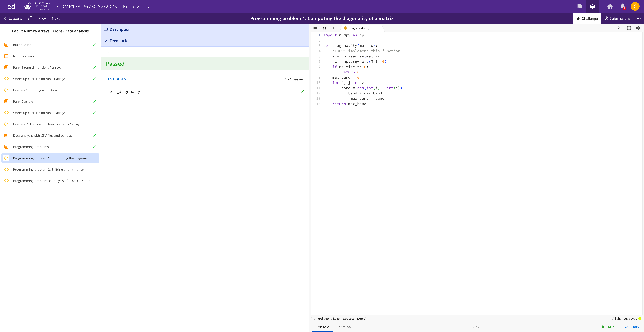Viewport: 644px width, 332px height.
Task: Open Warm-up exercise on rank-1 arrays
Action: [50, 79]
